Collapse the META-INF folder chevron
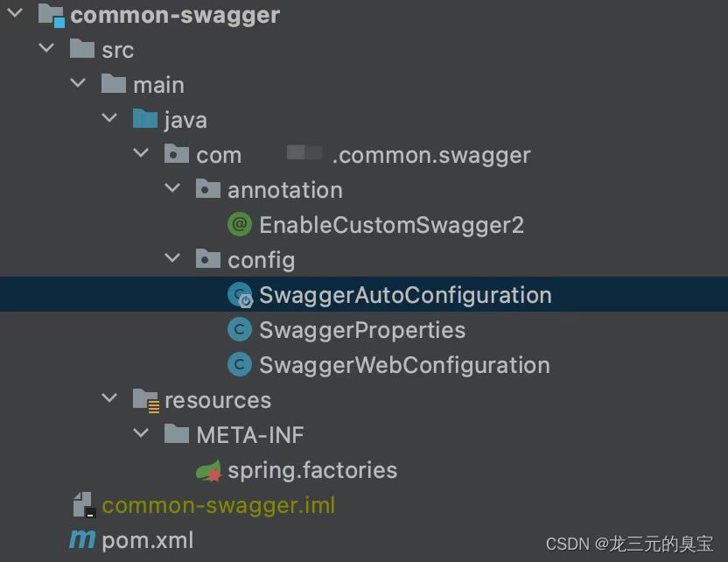Viewport: 728px width, 562px height. coord(141,434)
